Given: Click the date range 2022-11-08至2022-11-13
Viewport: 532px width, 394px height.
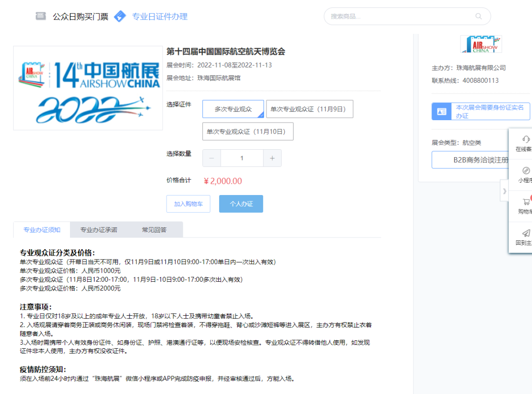Looking at the screenshot, I should (234, 65).
